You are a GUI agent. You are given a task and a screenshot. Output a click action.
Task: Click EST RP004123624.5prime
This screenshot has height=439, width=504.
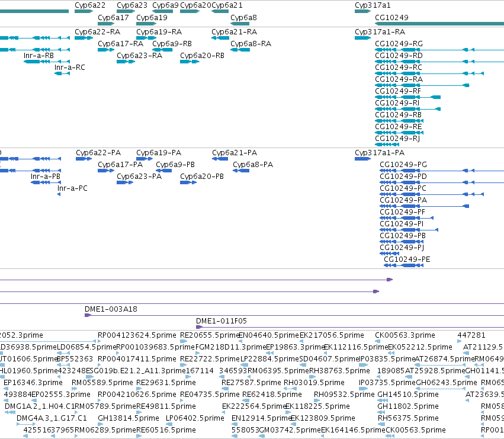pos(99,341)
